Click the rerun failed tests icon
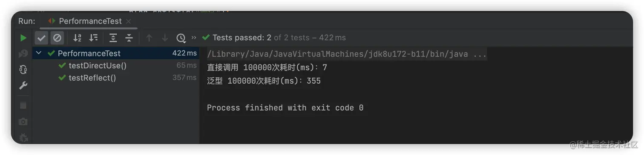This screenshot has height=155, width=644. coord(23,54)
